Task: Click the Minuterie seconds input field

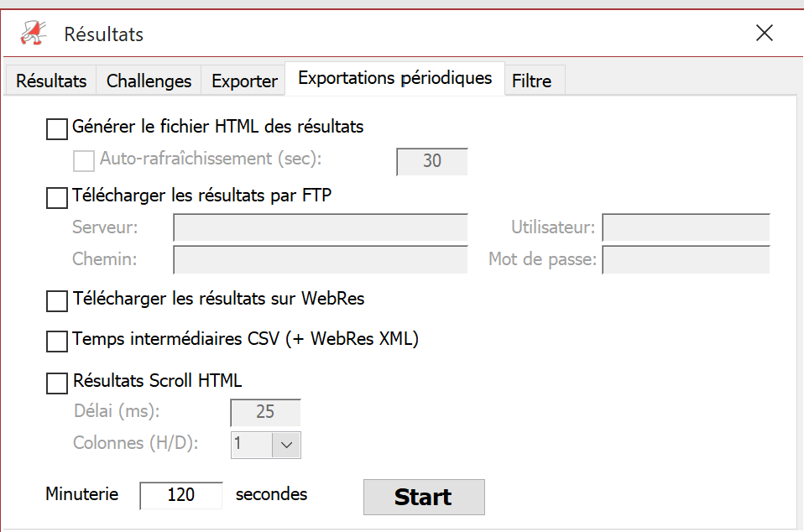Action: [181, 495]
